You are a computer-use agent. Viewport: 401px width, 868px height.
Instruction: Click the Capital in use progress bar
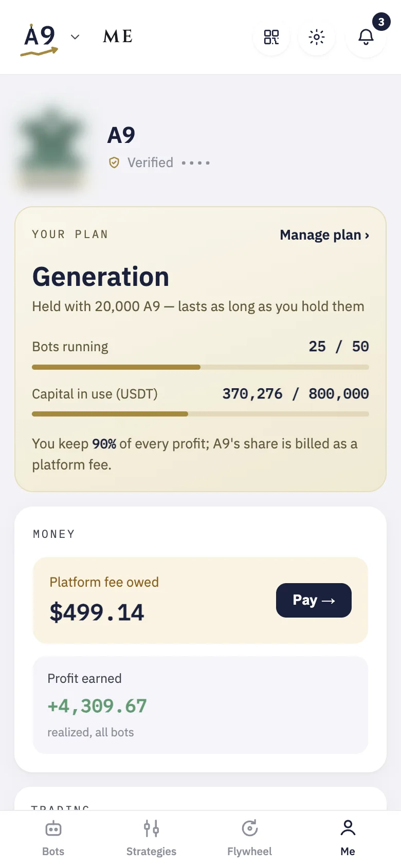point(200,414)
